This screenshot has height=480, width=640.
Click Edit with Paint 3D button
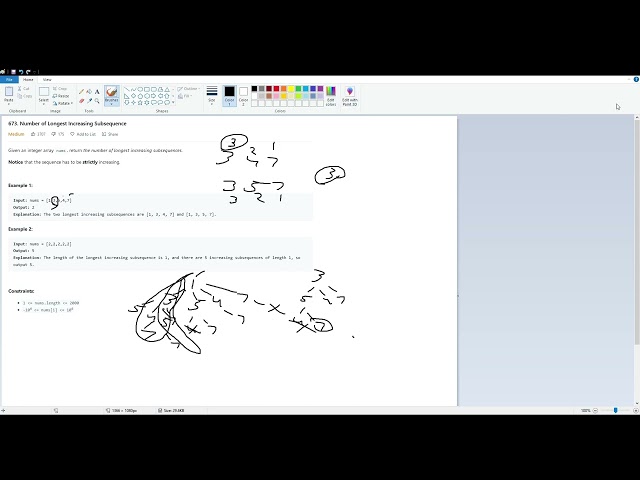tap(350, 96)
